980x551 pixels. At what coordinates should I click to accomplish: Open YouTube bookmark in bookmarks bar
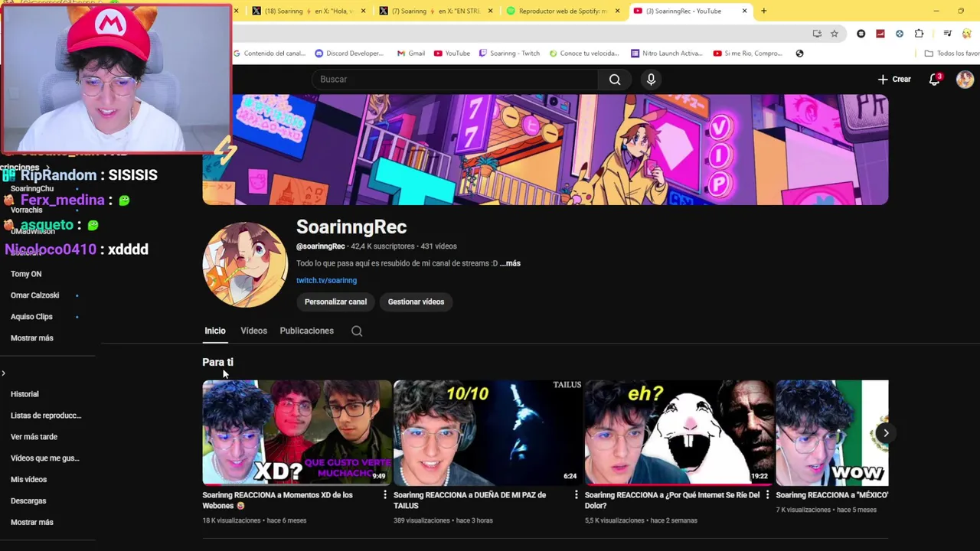tap(452, 54)
